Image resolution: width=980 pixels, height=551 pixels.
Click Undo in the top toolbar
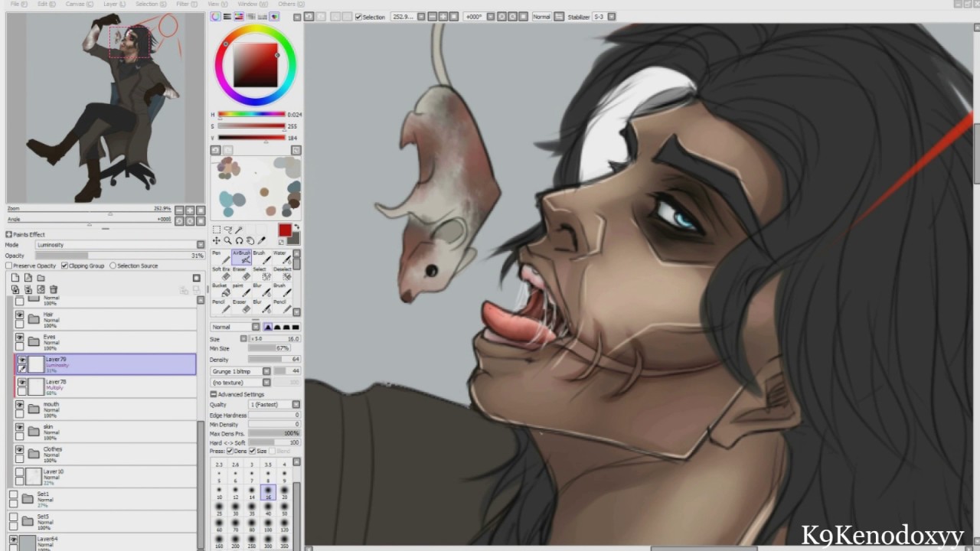pyautogui.click(x=308, y=16)
